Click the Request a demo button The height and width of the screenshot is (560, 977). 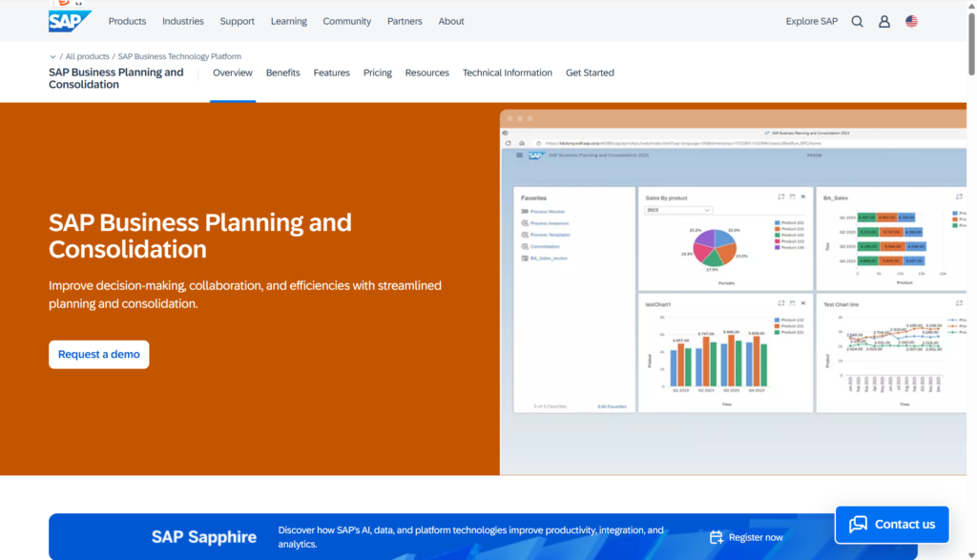point(99,354)
